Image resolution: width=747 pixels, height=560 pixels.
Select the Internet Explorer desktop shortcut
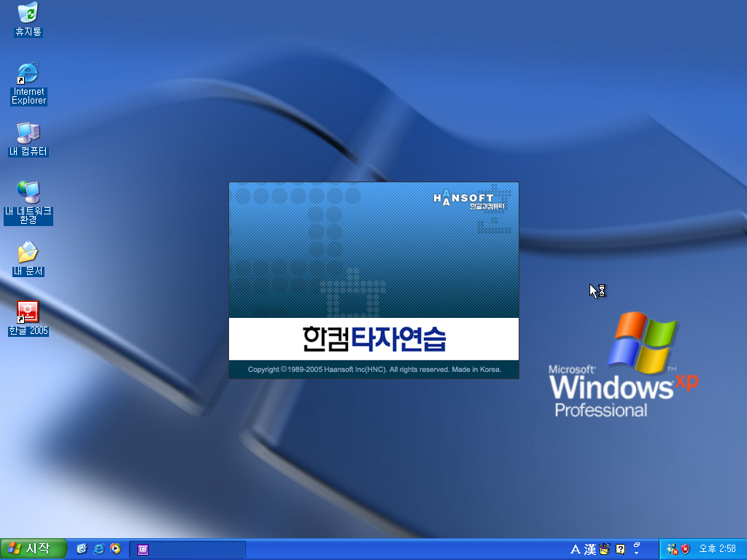[x=28, y=83]
